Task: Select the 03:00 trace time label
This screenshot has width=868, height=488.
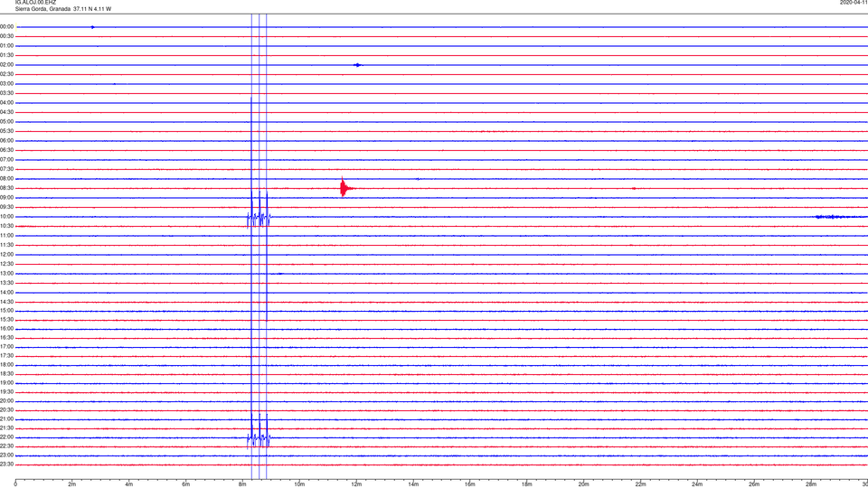Action: 6,84
